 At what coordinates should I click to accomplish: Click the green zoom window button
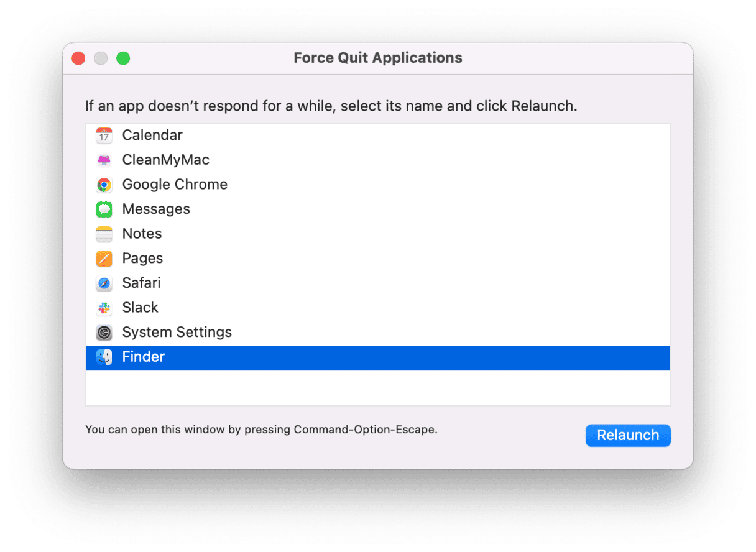point(123,58)
